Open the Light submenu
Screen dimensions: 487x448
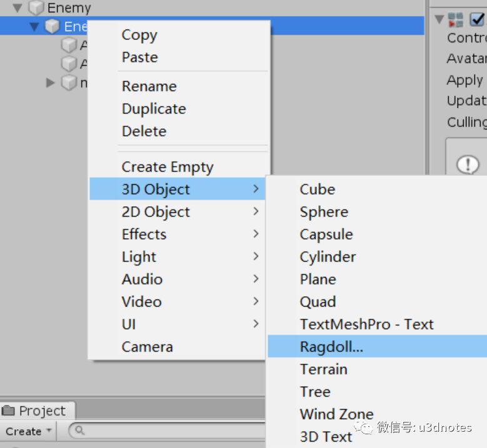(178, 257)
